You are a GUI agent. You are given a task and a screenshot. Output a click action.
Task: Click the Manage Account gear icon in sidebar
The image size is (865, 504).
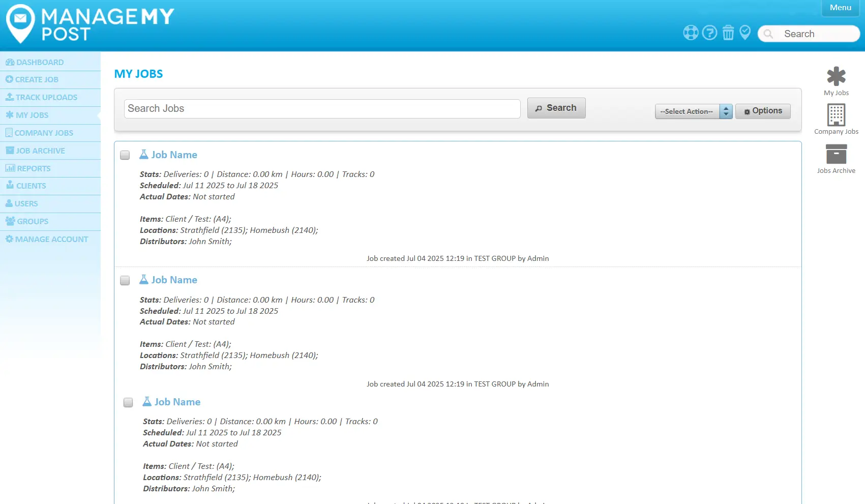pos(9,239)
